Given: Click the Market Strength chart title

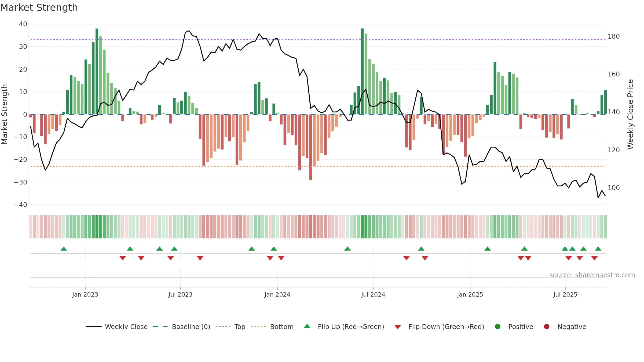Looking at the screenshot, I should tap(39, 8).
